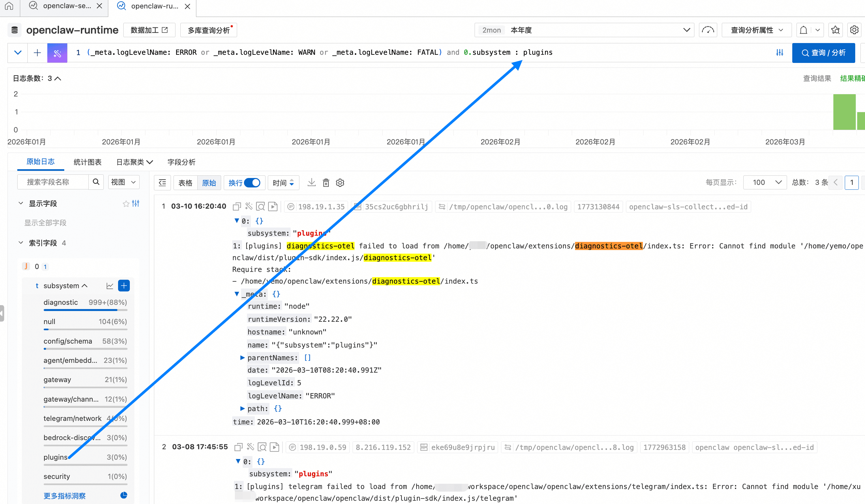Click the 查询 / 分析 search button
Image resolution: width=865 pixels, height=504 pixels.
(x=823, y=53)
